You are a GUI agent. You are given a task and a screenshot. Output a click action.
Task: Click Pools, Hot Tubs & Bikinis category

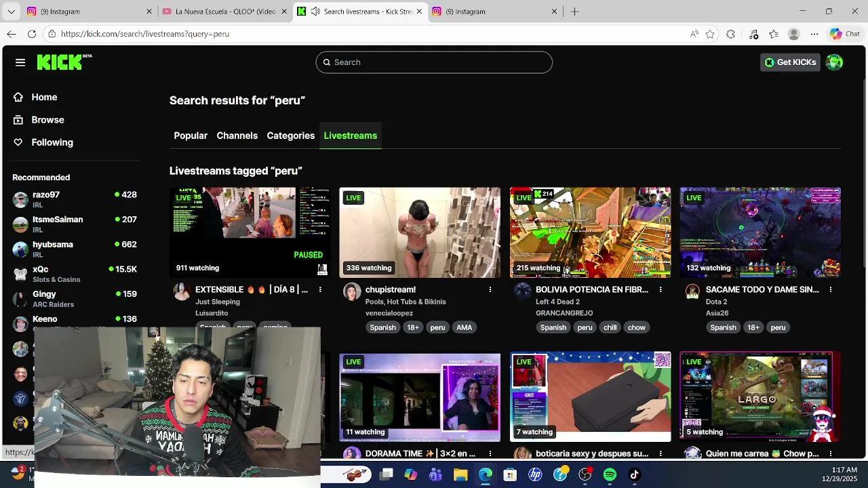coord(406,302)
